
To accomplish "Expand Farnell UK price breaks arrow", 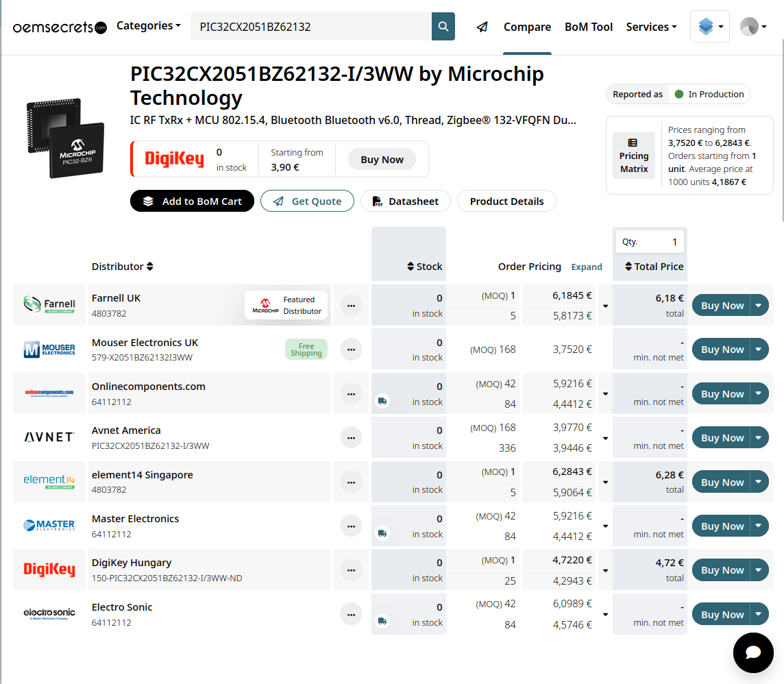I will [x=605, y=306].
